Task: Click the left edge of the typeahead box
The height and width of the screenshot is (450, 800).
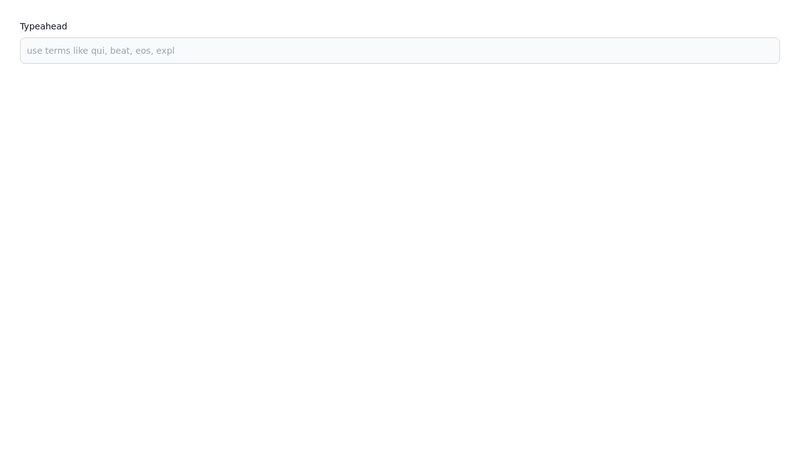Action: (x=24, y=50)
